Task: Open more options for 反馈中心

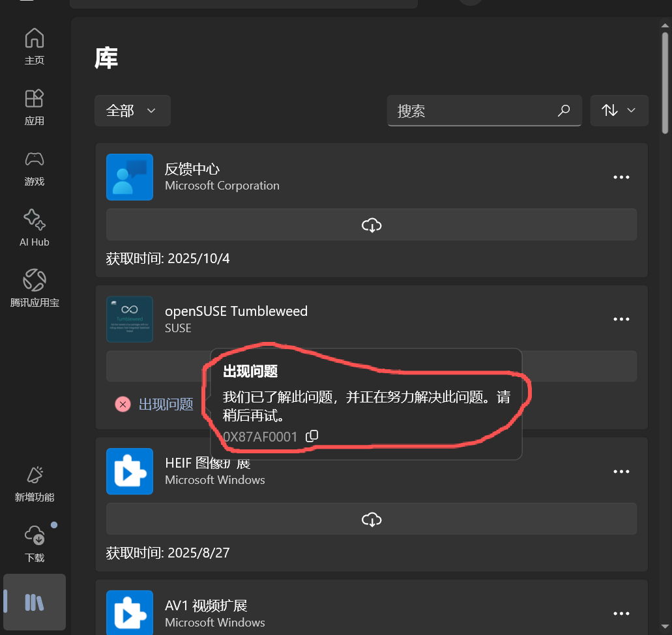Action: pyautogui.click(x=621, y=177)
